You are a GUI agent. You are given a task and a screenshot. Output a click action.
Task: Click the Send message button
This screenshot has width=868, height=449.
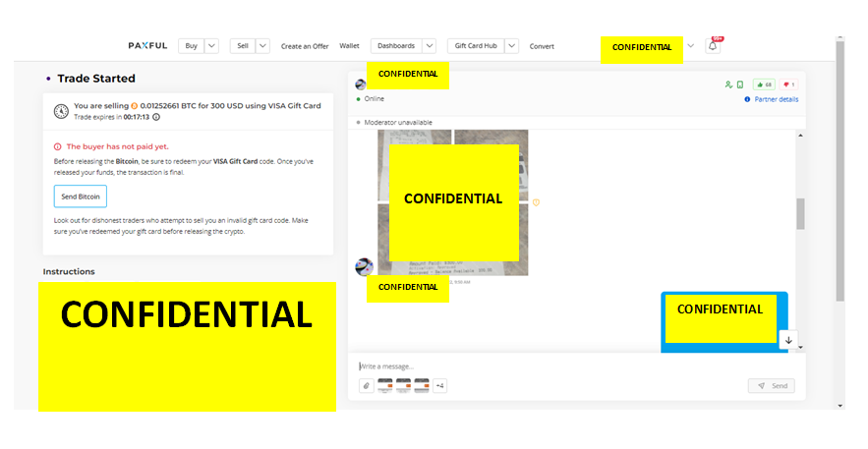tap(771, 385)
